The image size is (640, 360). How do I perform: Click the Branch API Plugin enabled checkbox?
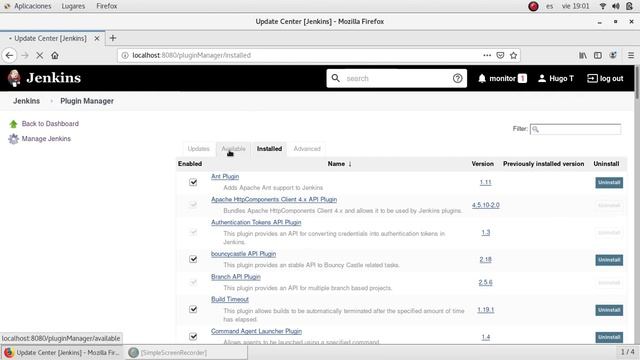193,282
